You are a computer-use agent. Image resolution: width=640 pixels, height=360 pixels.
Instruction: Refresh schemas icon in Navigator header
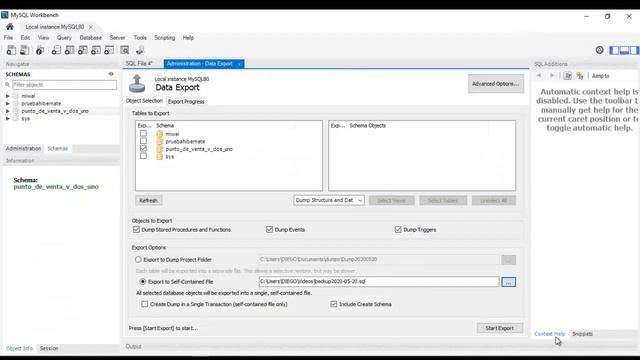click(x=111, y=74)
